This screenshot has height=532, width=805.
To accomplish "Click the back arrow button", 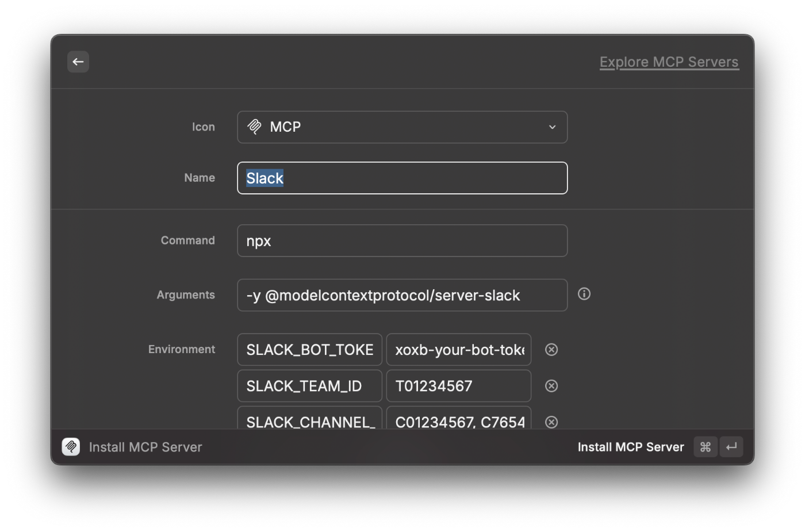I will tap(78, 62).
